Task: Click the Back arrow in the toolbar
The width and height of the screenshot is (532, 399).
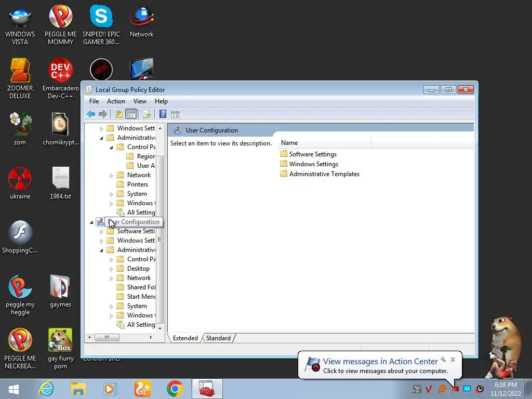Action: tap(90, 114)
